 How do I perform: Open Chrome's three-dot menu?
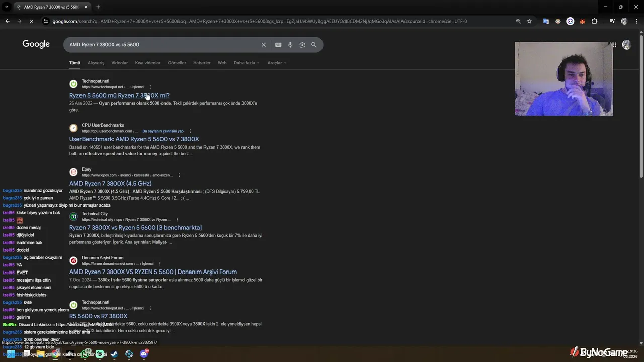pos(636,21)
